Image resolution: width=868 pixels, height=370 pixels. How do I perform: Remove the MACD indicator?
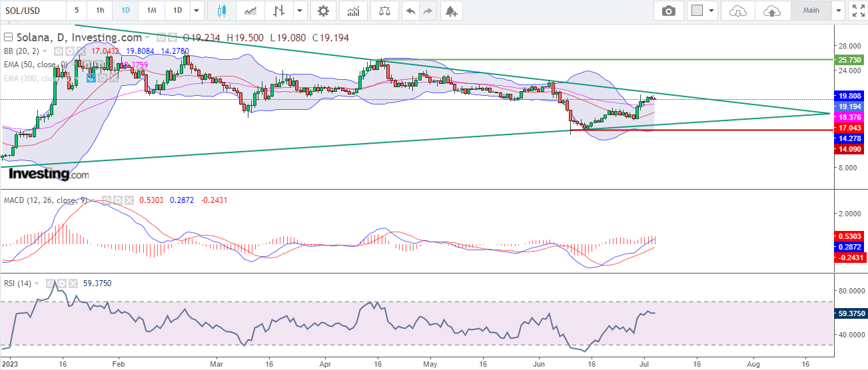(129, 200)
